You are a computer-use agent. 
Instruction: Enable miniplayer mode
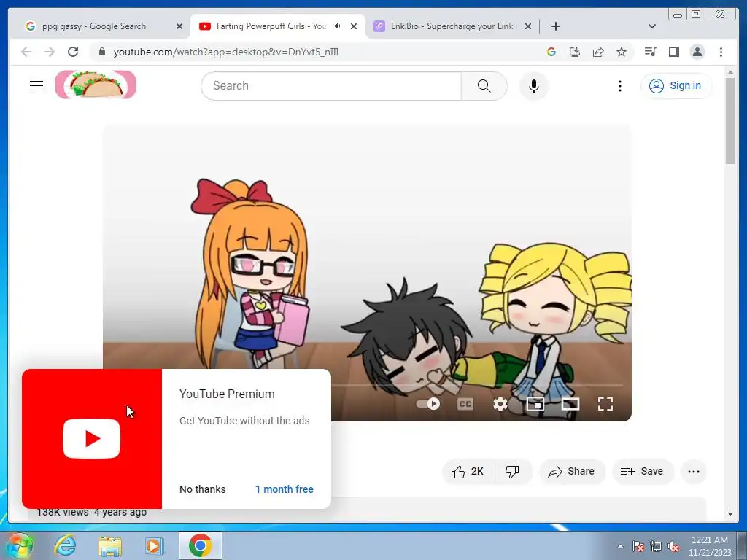535,404
